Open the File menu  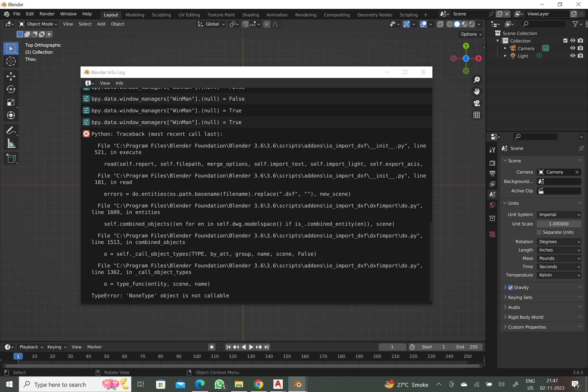point(17,14)
